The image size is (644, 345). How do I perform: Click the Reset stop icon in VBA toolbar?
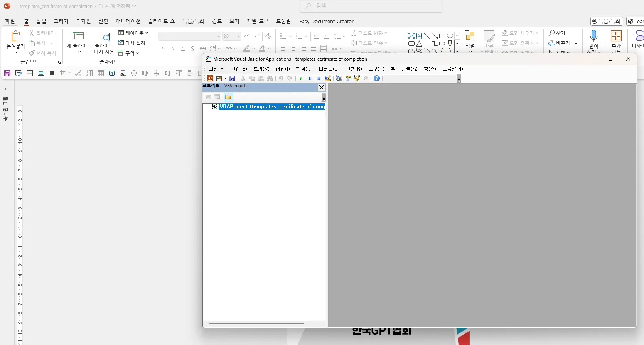click(x=319, y=78)
